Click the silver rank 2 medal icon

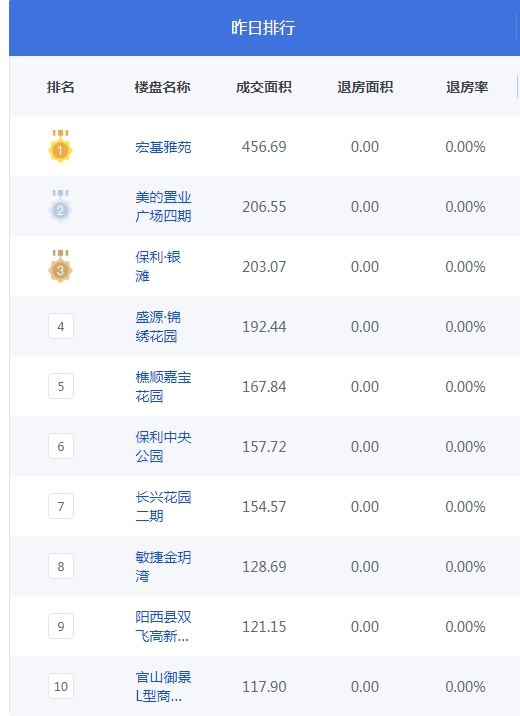click(60, 206)
